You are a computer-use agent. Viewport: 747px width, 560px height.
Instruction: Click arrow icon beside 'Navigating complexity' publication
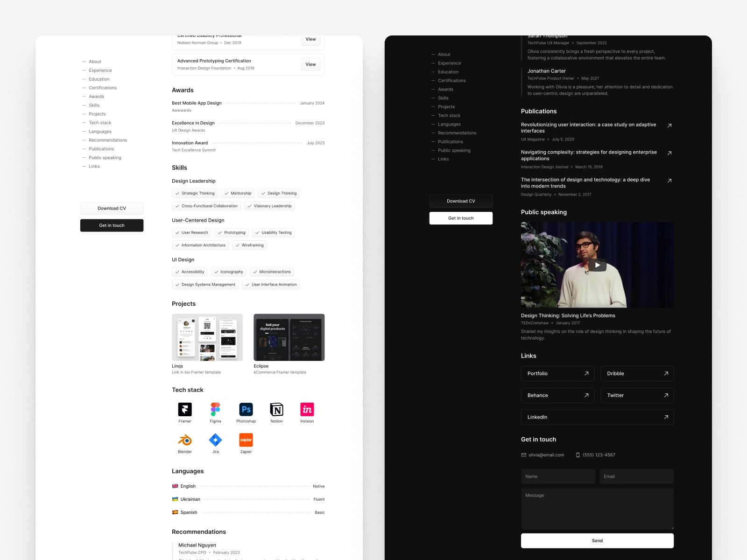click(x=669, y=153)
